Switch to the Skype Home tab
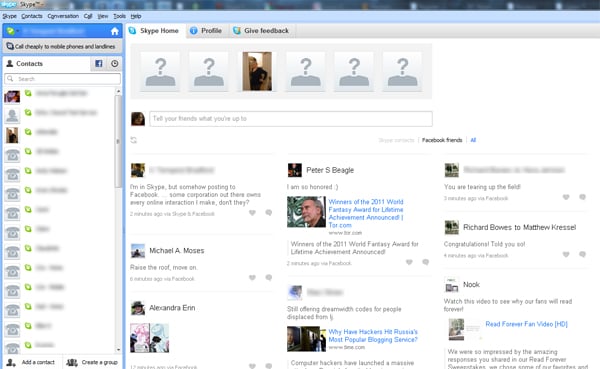Image resolution: width=600 pixels, height=369 pixels. [x=155, y=31]
